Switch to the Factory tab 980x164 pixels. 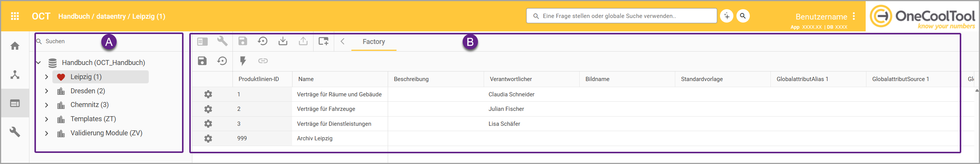coord(374,42)
